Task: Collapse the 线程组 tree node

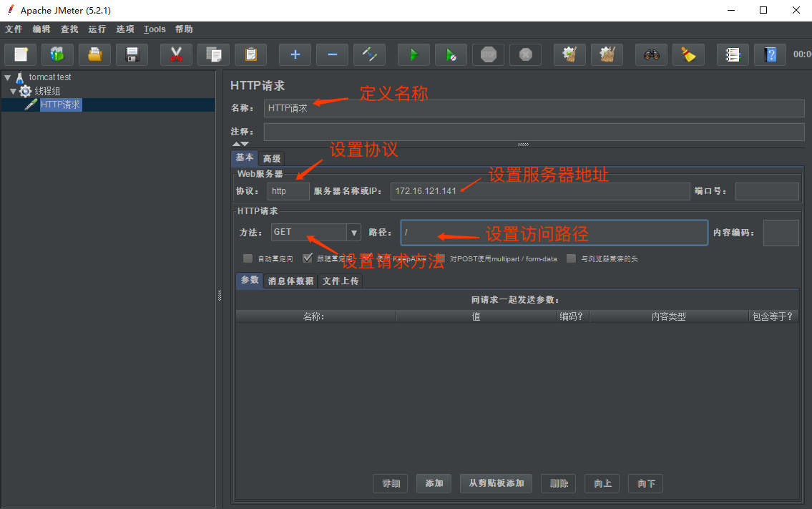Action: [14, 92]
